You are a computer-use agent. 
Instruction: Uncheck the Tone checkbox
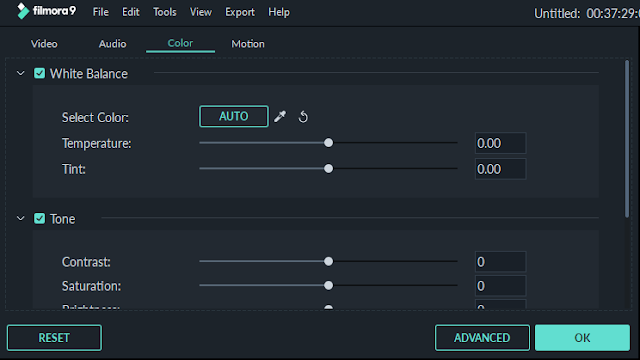pos(40,219)
